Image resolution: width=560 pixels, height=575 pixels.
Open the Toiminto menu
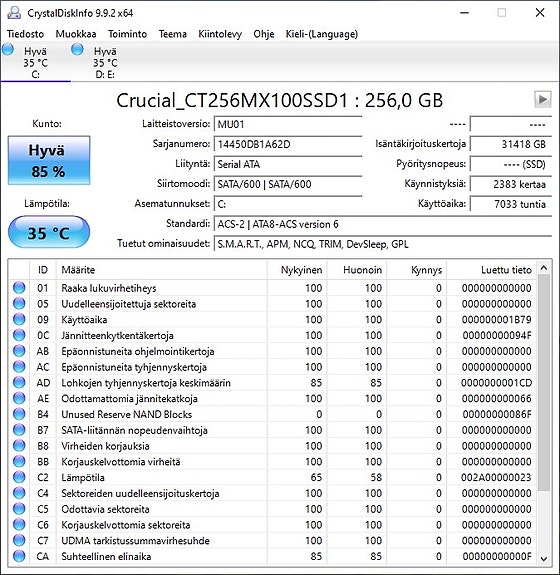pos(127,34)
